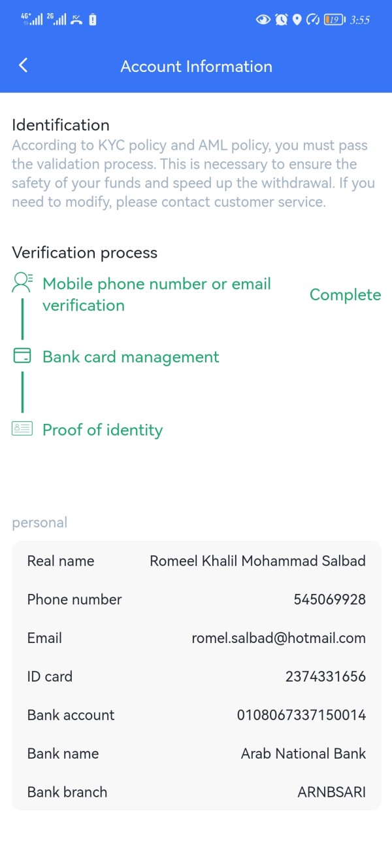
Task: Select the Real name row value
Action: [257, 561]
